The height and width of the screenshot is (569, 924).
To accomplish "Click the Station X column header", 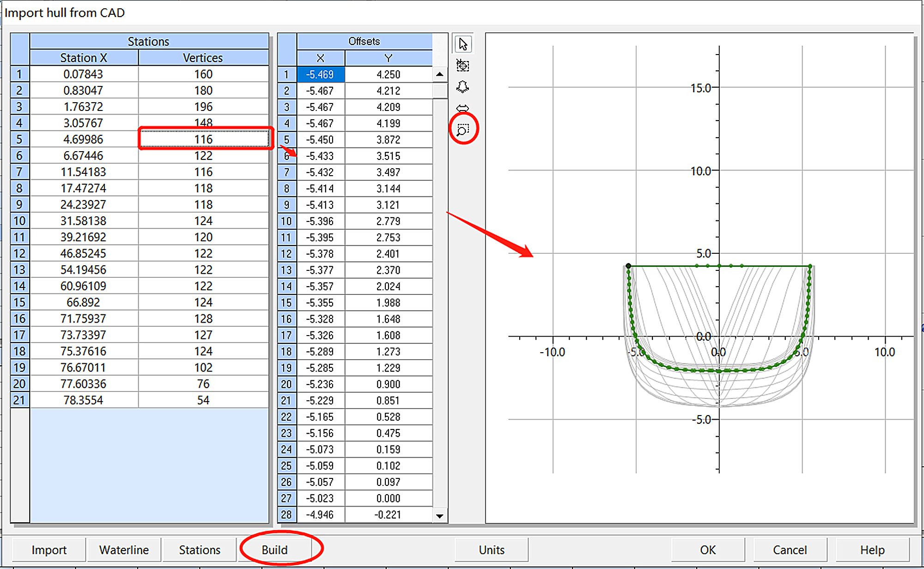I will [84, 57].
